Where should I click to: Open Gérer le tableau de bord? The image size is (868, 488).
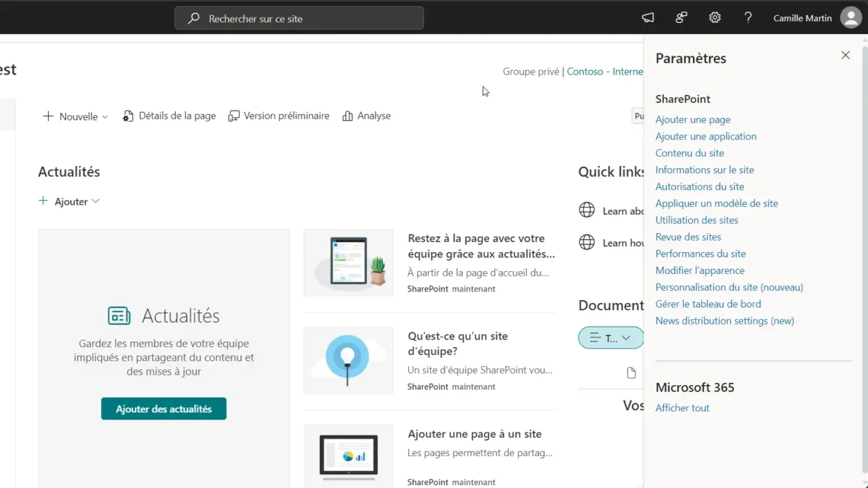(708, 304)
